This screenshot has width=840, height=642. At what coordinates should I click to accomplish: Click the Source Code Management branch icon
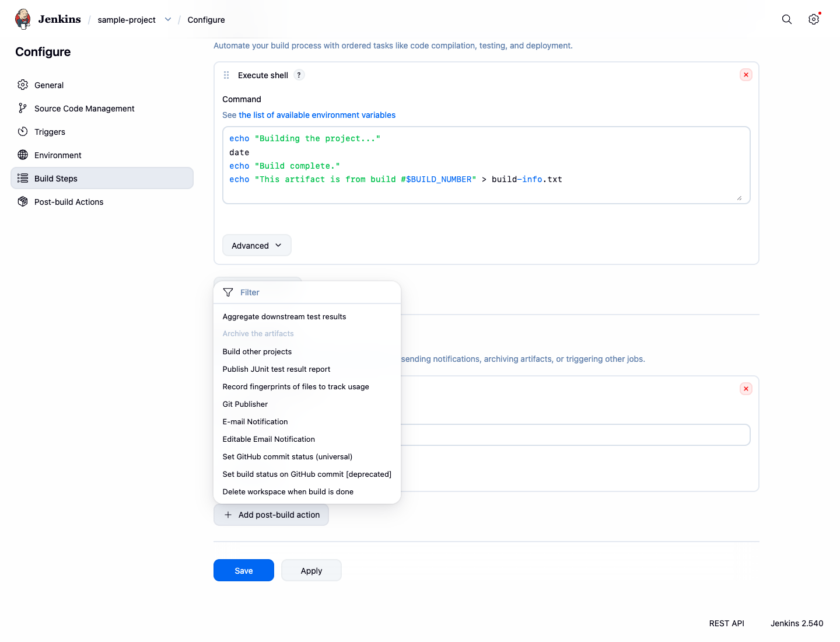(23, 108)
